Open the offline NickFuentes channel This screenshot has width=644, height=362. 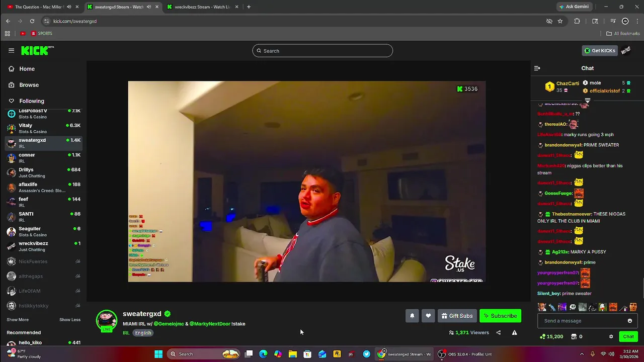(x=43, y=261)
